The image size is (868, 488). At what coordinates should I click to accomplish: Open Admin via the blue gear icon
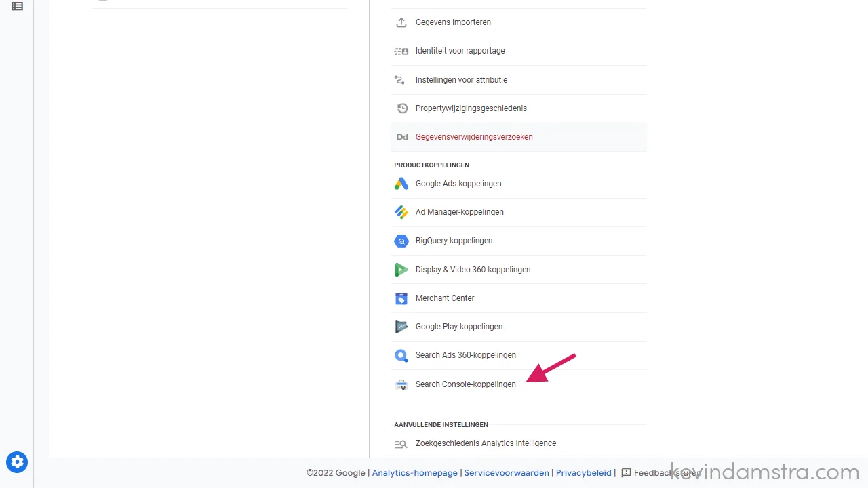(17, 462)
